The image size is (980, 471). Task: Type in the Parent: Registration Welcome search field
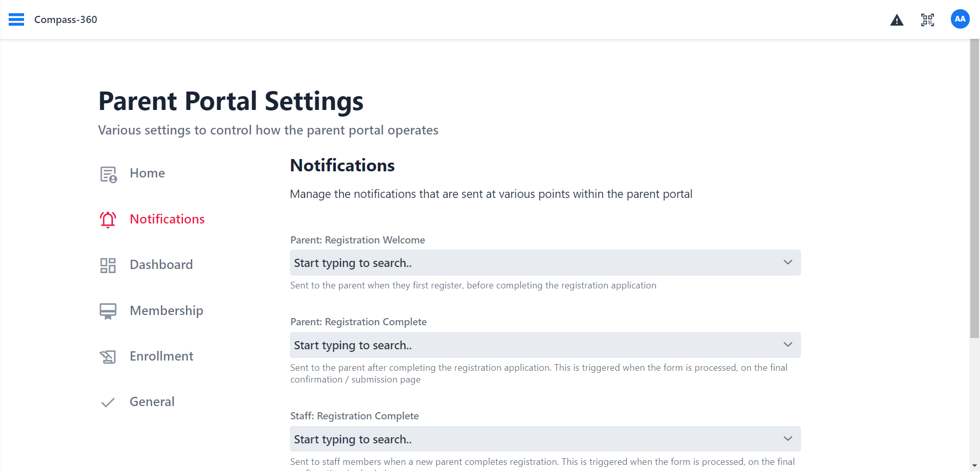[x=532, y=263]
